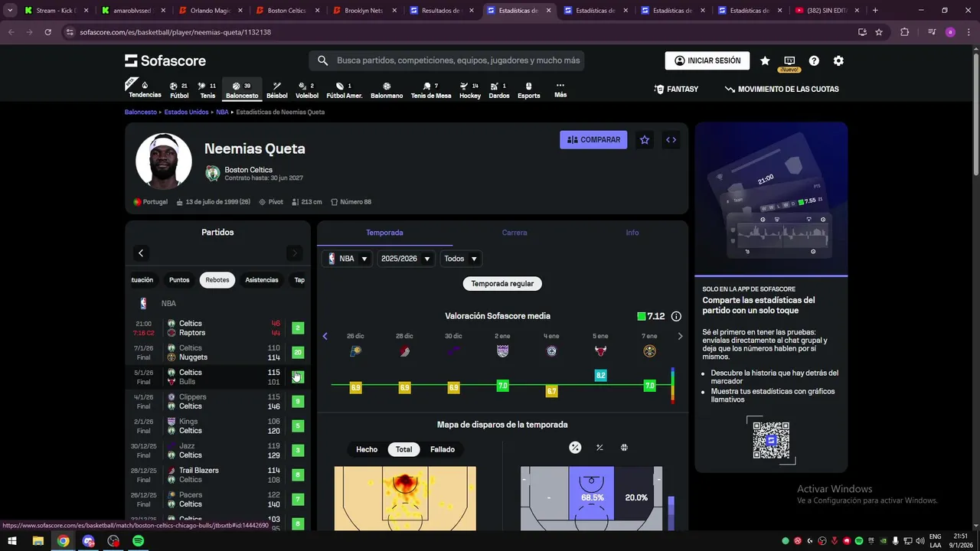Click the Sofascore logo

[x=166, y=60]
